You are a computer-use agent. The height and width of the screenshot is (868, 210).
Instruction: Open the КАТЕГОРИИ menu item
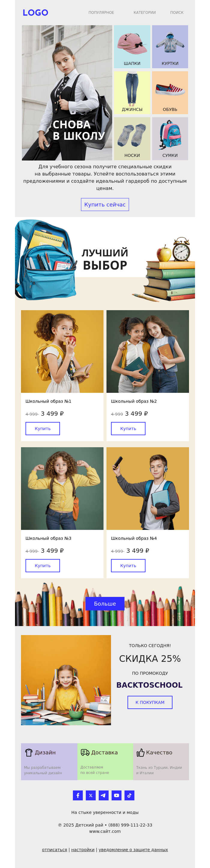(x=145, y=12)
